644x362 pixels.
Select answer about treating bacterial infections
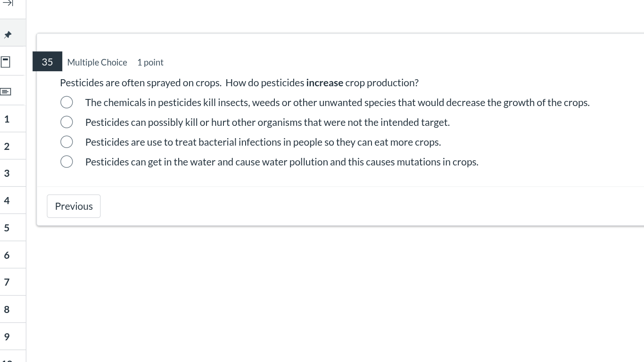coord(66,141)
